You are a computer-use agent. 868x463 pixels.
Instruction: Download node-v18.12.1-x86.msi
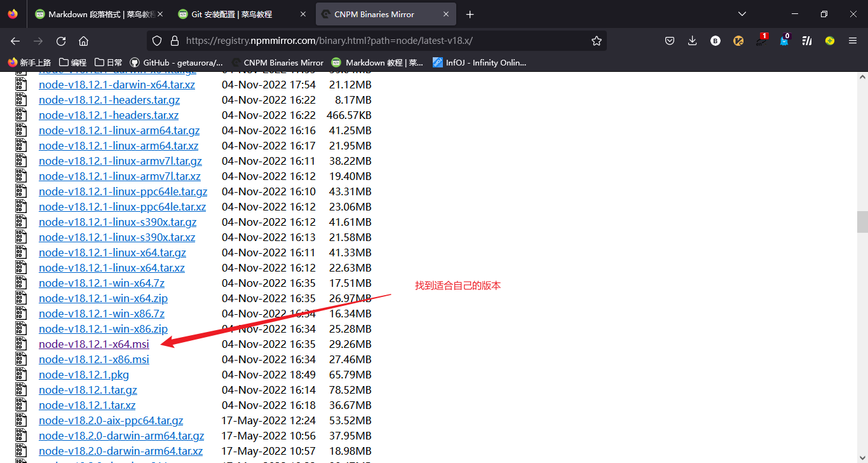click(94, 359)
